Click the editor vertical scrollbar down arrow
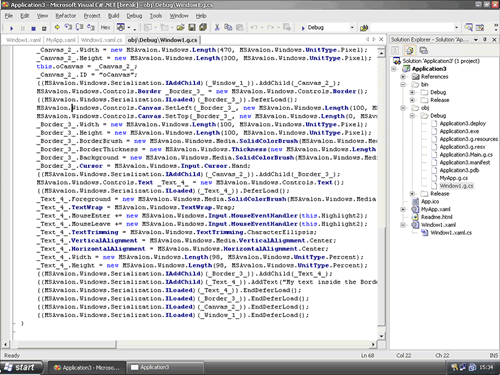 point(381,336)
